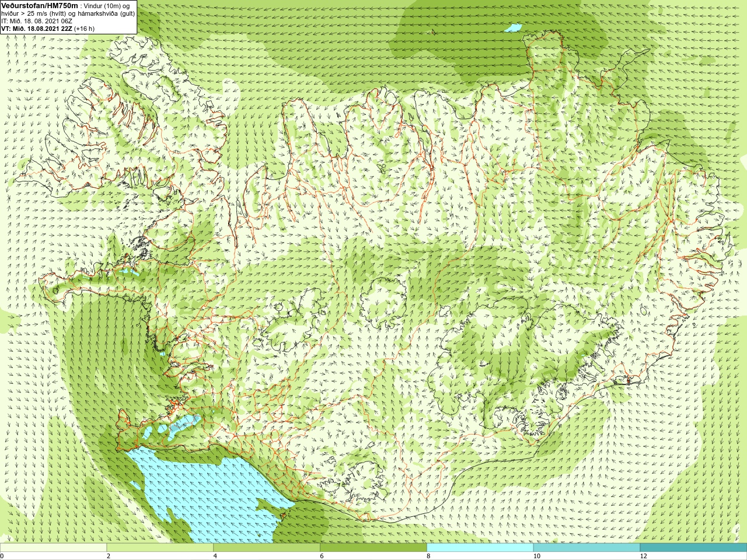Image resolution: width=747 pixels, height=560 pixels.
Task: Click the '10' label under the color bar
Action: point(537,556)
